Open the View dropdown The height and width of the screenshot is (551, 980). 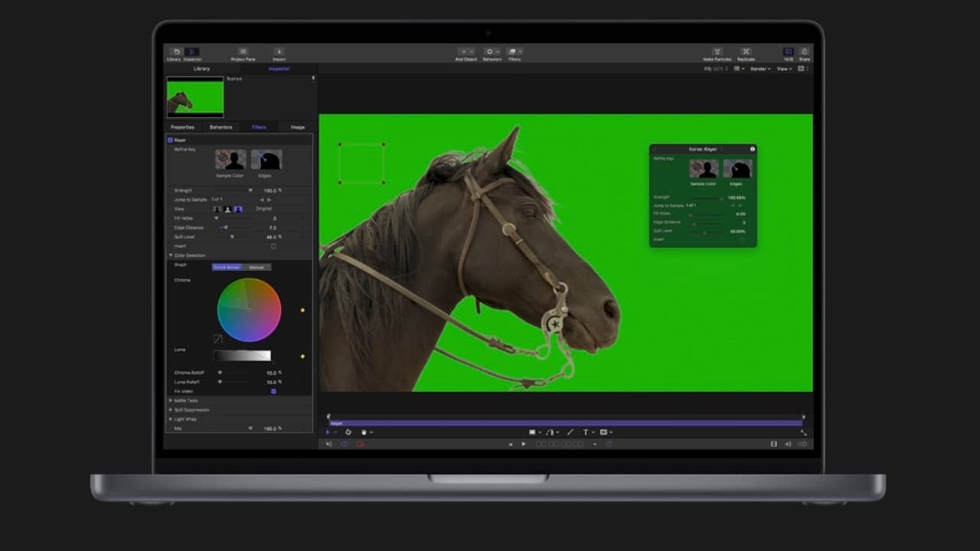point(784,69)
